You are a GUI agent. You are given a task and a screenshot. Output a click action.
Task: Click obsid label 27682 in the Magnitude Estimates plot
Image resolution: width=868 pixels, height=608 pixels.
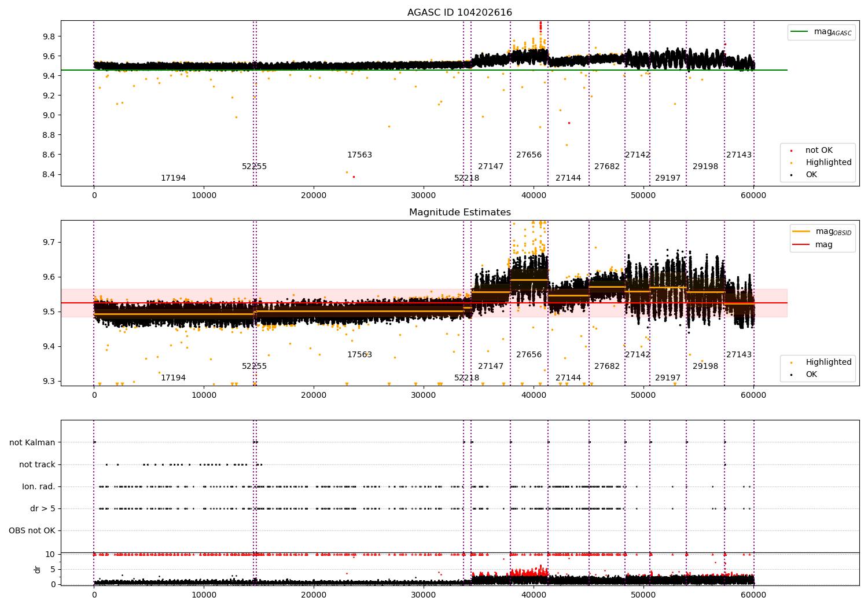(607, 367)
